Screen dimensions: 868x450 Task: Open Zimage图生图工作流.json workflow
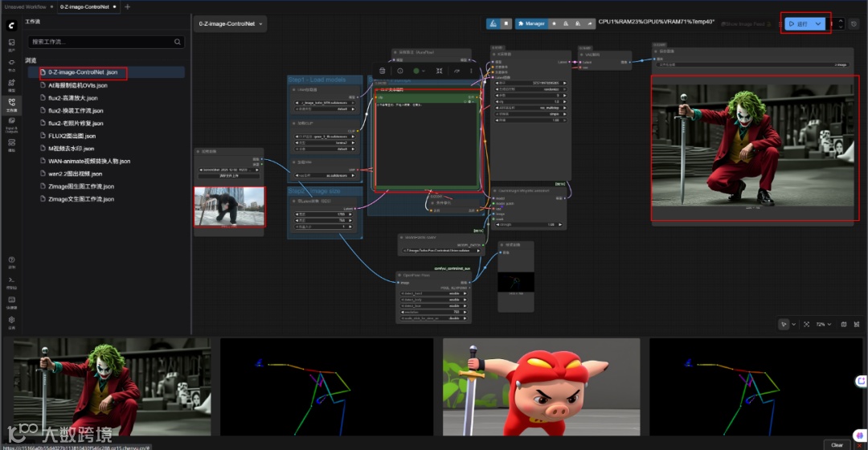pos(81,186)
